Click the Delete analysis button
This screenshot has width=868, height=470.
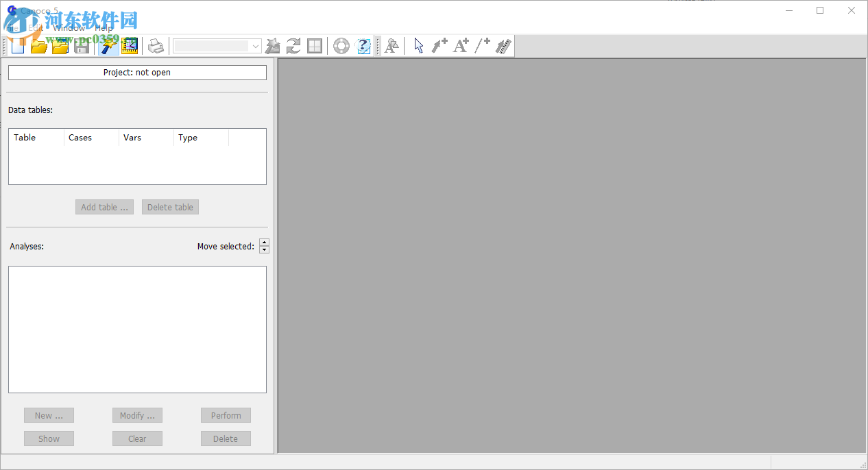click(x=226, y=438)
